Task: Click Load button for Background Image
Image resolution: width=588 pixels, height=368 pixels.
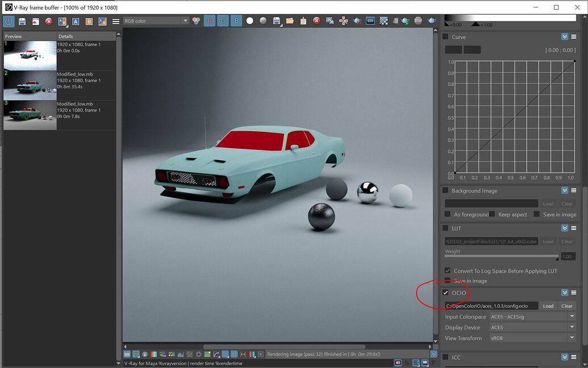Action: [x=548, y=203]
